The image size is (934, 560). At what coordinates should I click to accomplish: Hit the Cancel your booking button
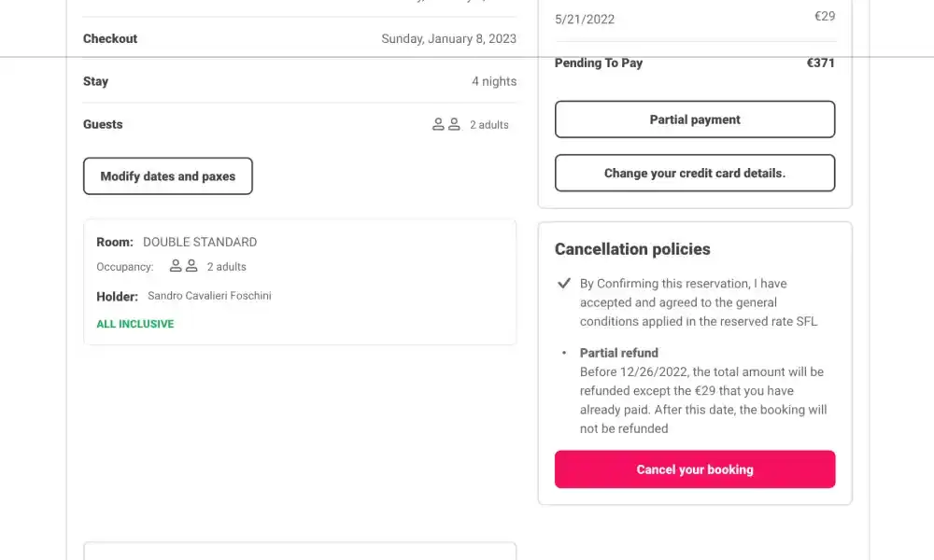click(695, 469)
